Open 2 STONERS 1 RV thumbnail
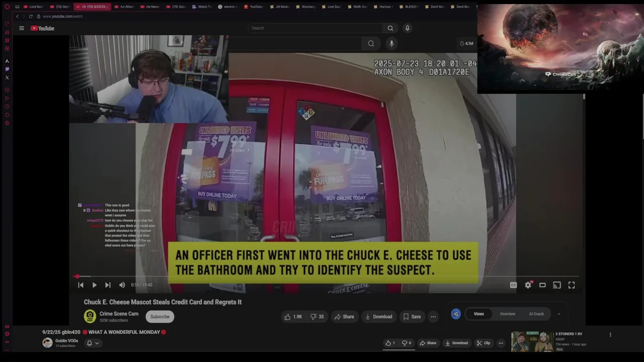This screenshot has height=362, width=644. (532, 341)
